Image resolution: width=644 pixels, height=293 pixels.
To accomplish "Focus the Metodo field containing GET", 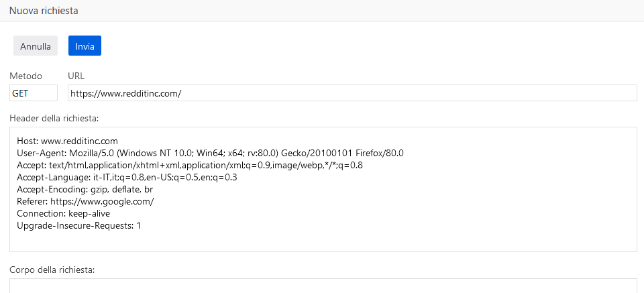I will pyautogui.click(x=34, y=93).
